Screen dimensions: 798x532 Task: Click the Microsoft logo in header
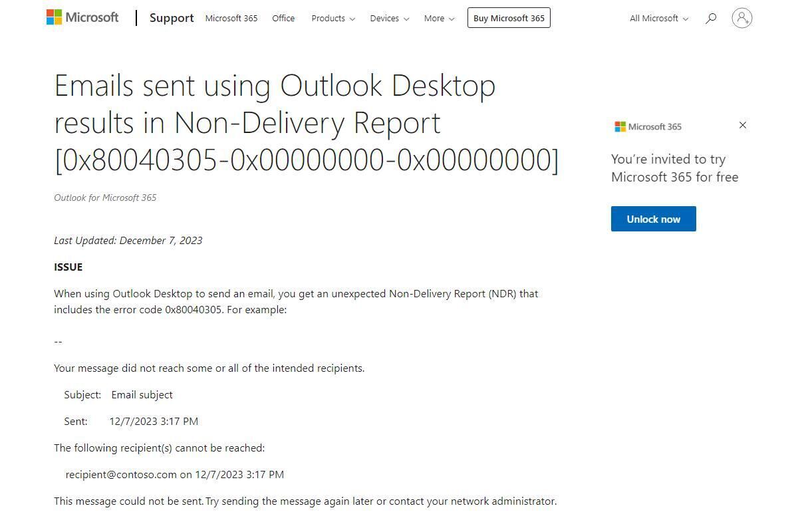82,17
